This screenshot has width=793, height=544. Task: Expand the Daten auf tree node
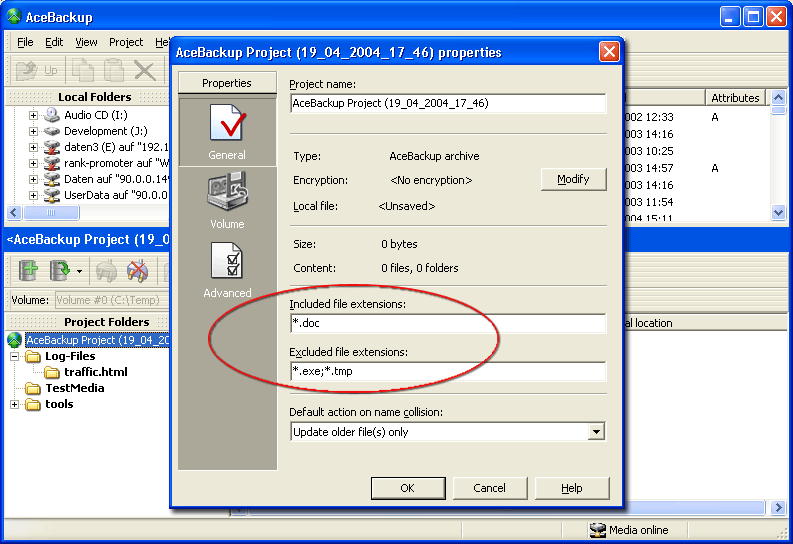(x=33, y=179)
